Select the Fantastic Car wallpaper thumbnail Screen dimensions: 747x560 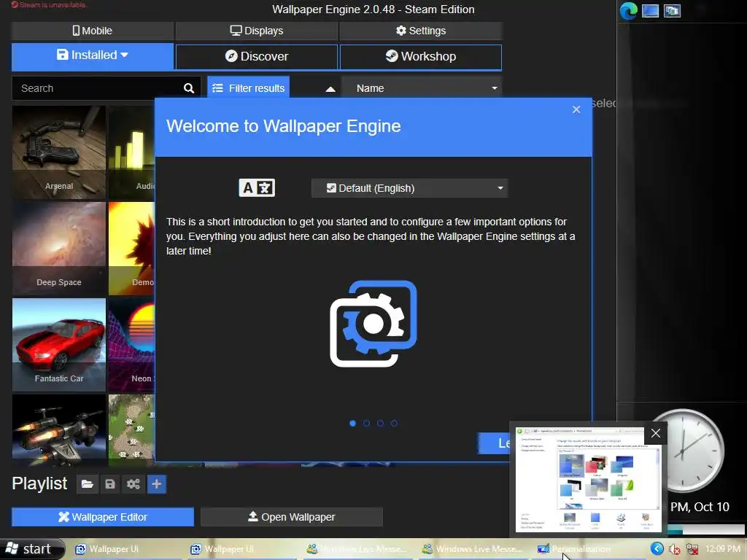coord(59,344)
